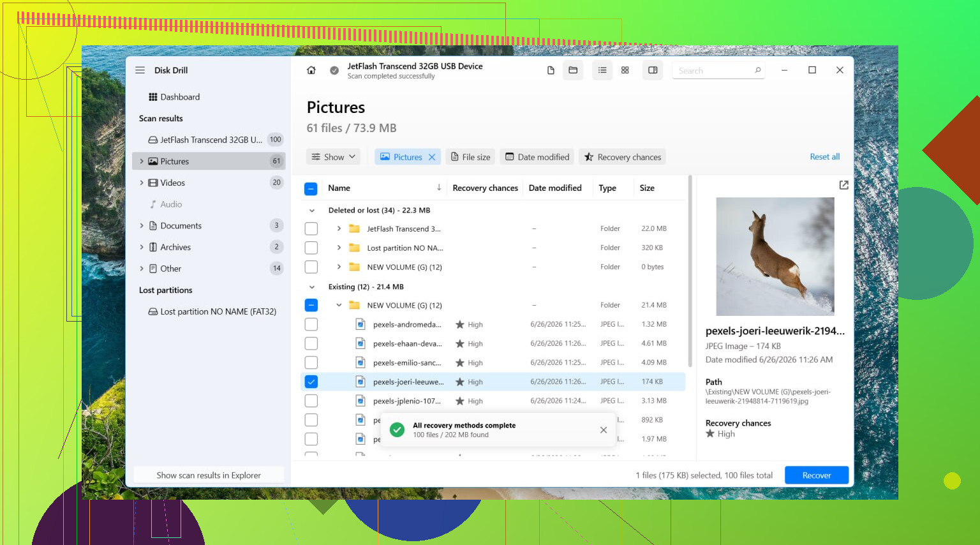This screenshot has width=980, height=545.
Task: Click the pexels-jplenio file icon
Action: [360, 401]
